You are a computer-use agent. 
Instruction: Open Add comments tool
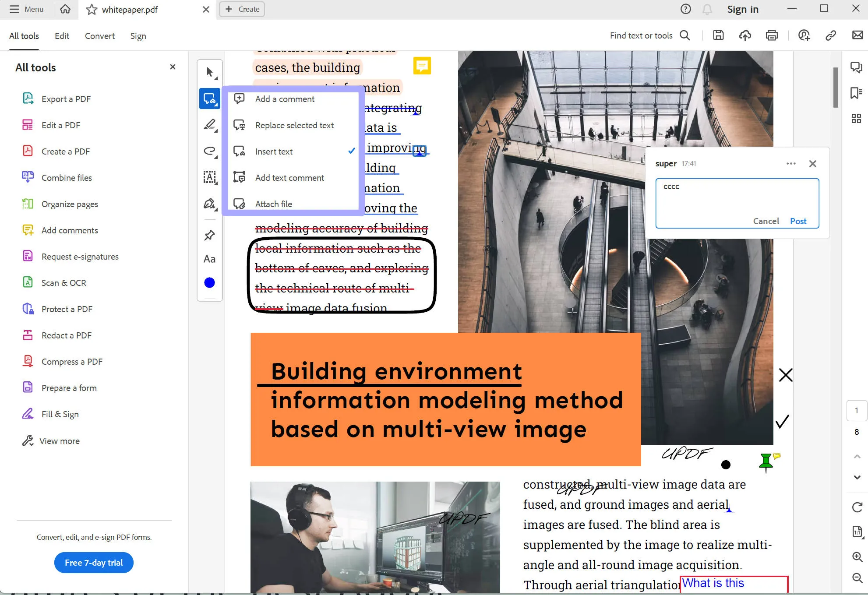click(x=60, y=230)
